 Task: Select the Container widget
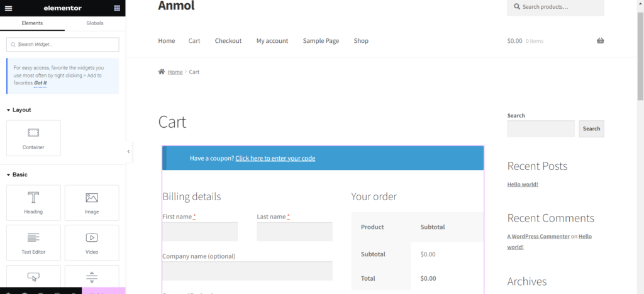33,138
